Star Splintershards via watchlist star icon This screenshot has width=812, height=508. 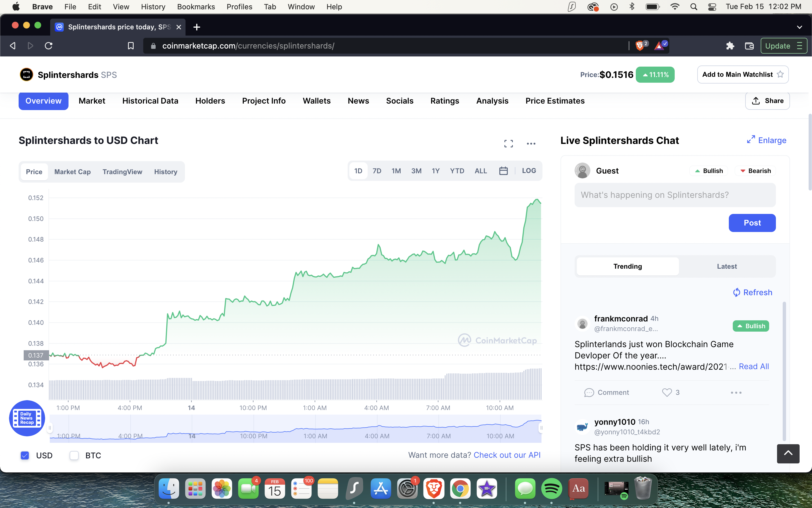click(x=780, y=74)
